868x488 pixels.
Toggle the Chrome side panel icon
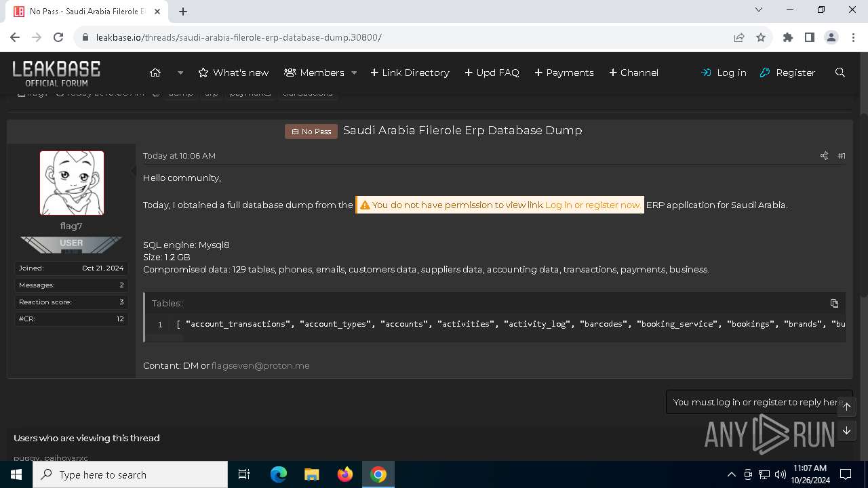click(x=810, y=37)
